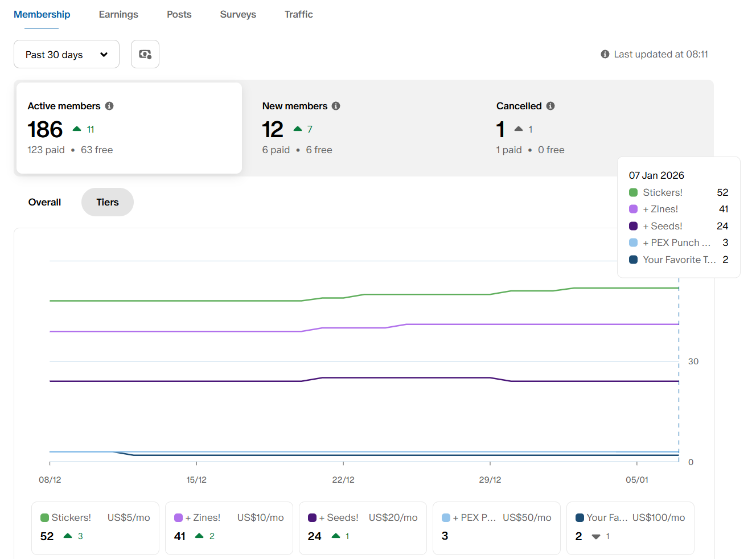Go to the Surveys tab
The width and height of the screenshot is (756, 559).
tap(238, 14)
